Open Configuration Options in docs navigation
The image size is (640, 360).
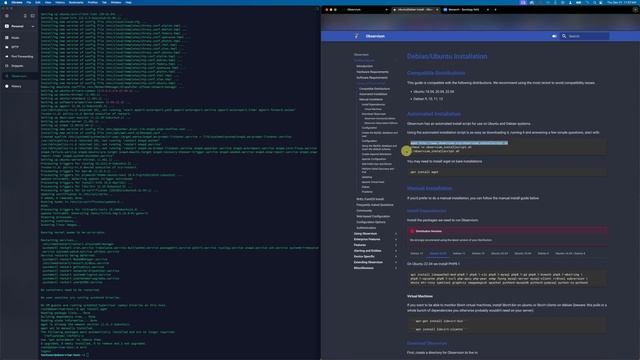371,222
